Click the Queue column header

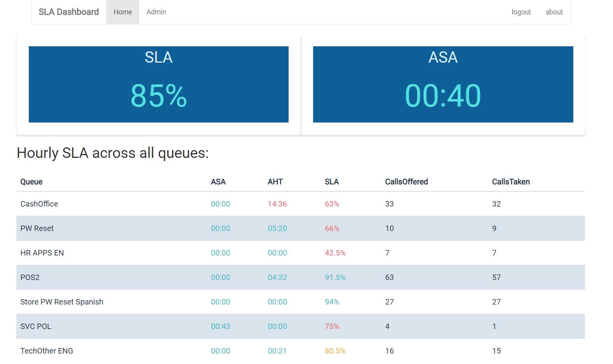tap(32, 182)
